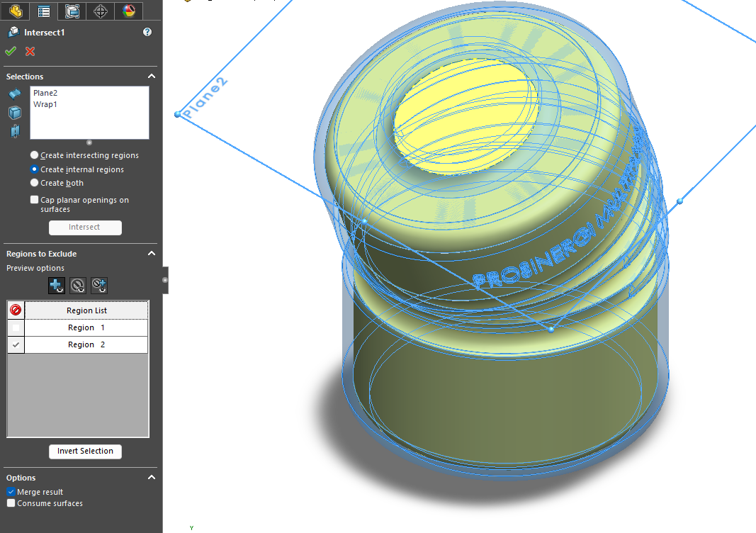Cancel the Intersect feature with red X
This screenshot has height=533, width=756.
click(30, 51)
